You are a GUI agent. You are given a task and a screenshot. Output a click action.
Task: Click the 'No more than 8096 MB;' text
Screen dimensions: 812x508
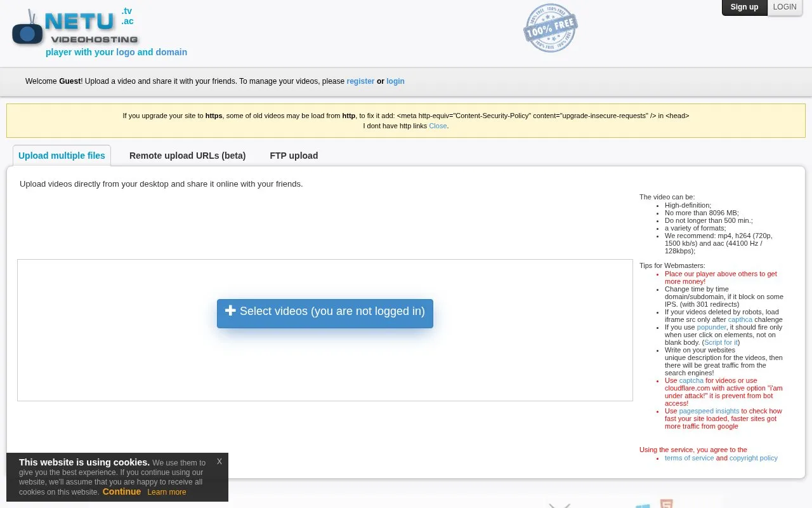tap(702, 213)
